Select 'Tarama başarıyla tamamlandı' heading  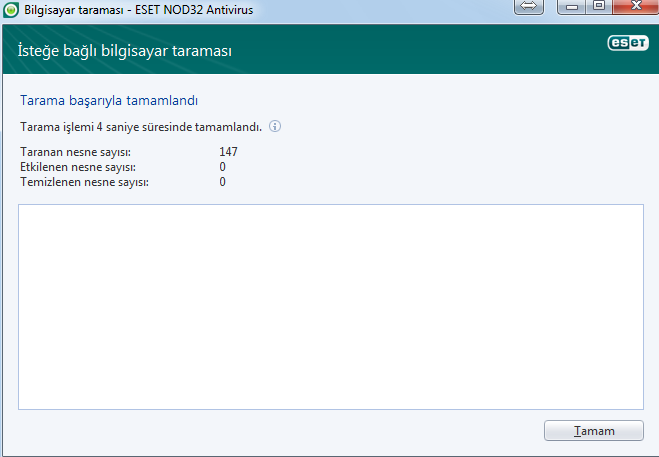click(x=109, y=100)
